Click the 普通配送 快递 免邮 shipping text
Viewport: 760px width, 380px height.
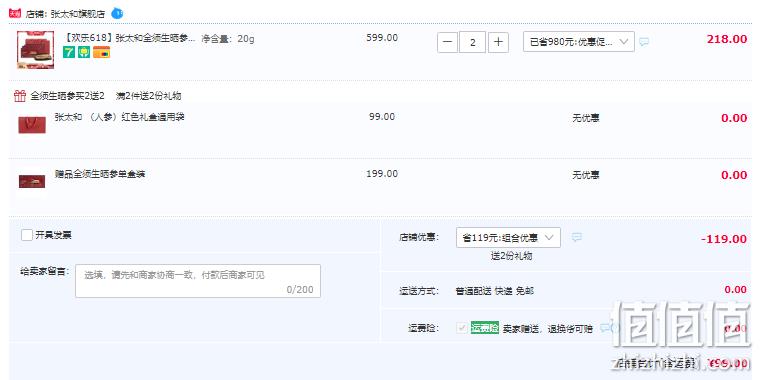coord(495,291)
